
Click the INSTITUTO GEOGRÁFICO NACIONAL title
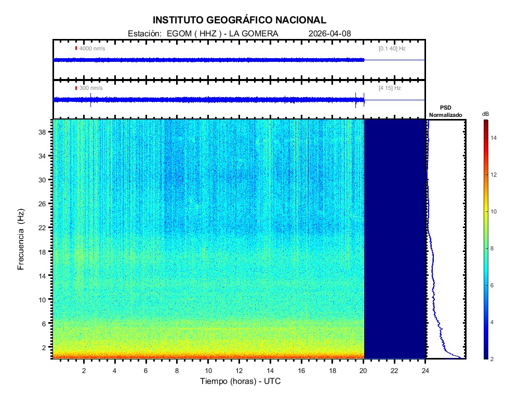pos(240,20)
